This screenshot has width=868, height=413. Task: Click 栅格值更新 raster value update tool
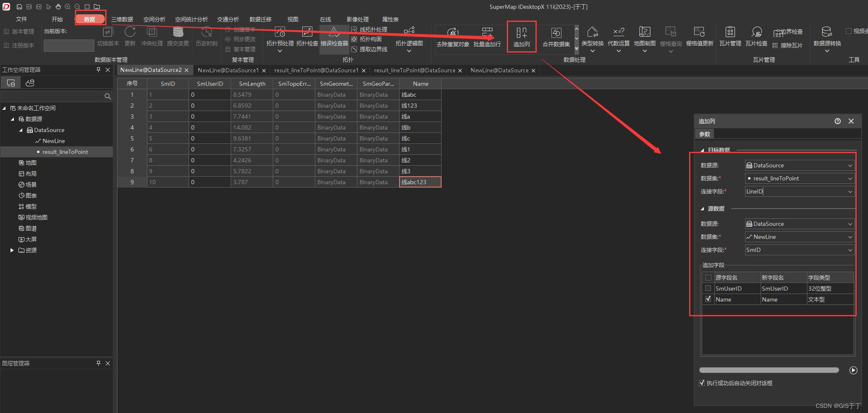pos(700,37)
